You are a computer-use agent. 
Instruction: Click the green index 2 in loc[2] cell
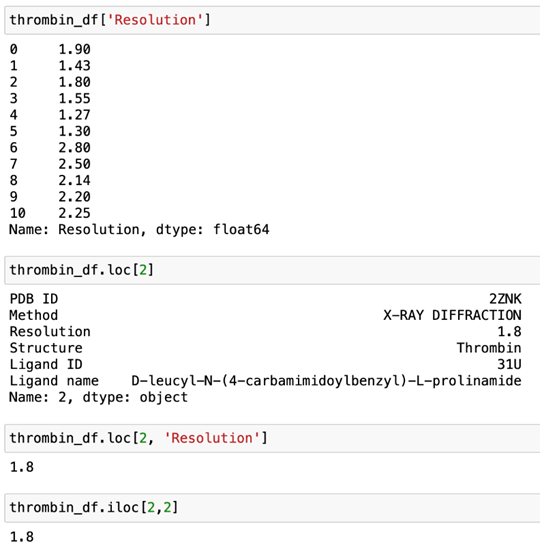143,270
